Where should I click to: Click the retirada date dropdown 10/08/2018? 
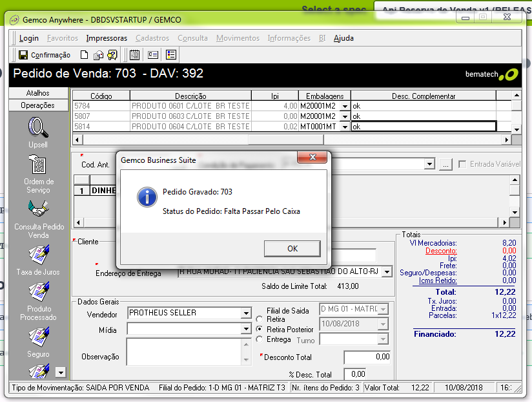point(383,324)
